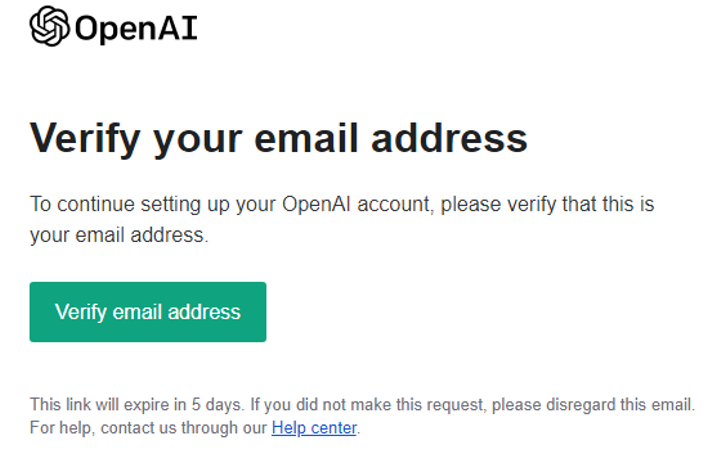Click the OpenAI wordmark beside the logo
Viewport: 713px width, 455px height.
tap(136, 28)
